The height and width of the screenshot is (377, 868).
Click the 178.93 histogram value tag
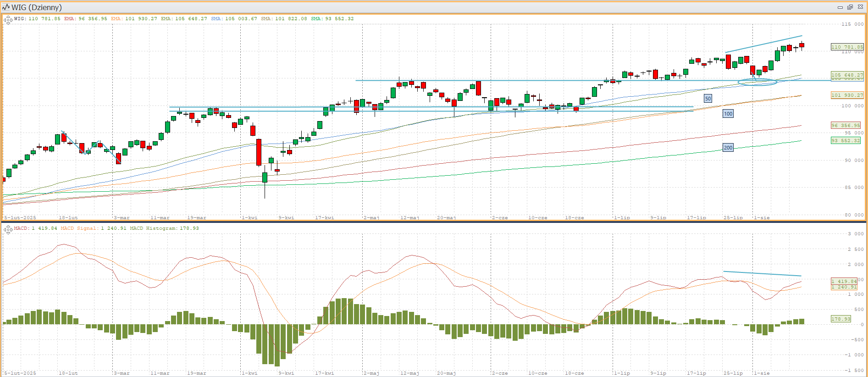(x=840, y=319)
